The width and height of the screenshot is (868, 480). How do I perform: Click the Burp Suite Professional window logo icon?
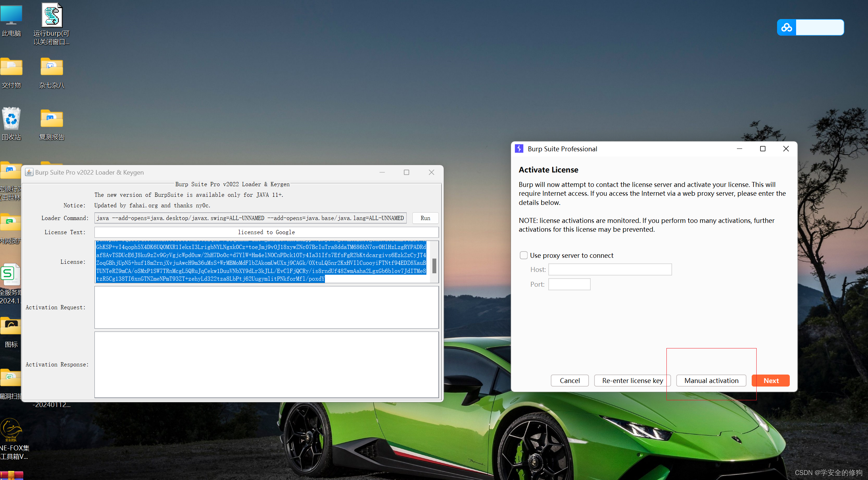tap(519, 148)
